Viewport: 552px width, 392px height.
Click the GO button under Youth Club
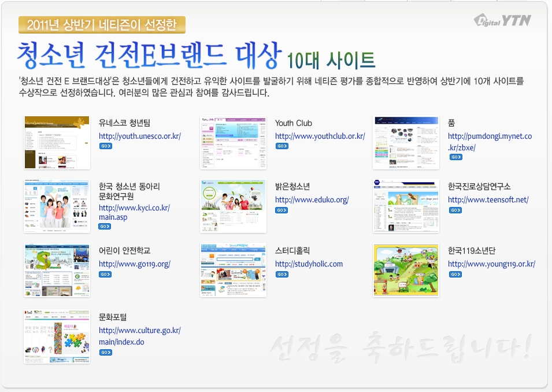(x=281, y=146)
